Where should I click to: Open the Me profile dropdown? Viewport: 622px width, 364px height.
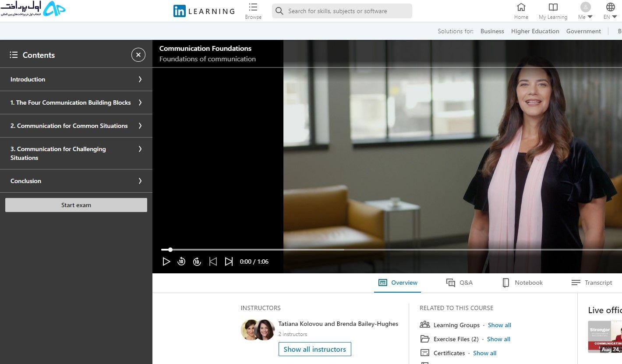(x=585, y=11)
